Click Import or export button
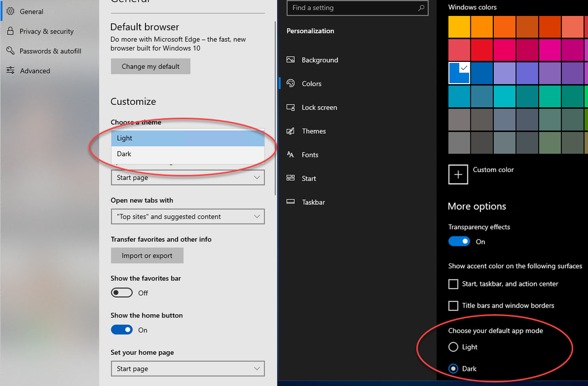588x386 pixels. (x=147, y=256)
